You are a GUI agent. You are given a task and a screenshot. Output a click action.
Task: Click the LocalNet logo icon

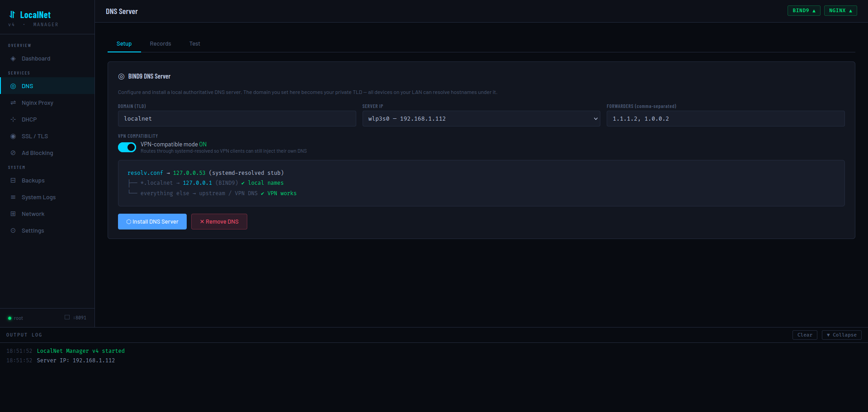(x=12, y=14)
